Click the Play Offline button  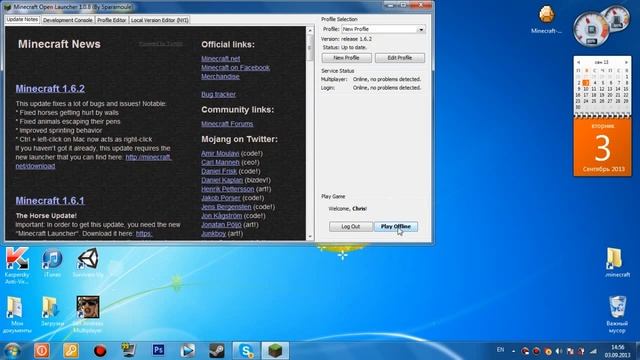(396, 227)
